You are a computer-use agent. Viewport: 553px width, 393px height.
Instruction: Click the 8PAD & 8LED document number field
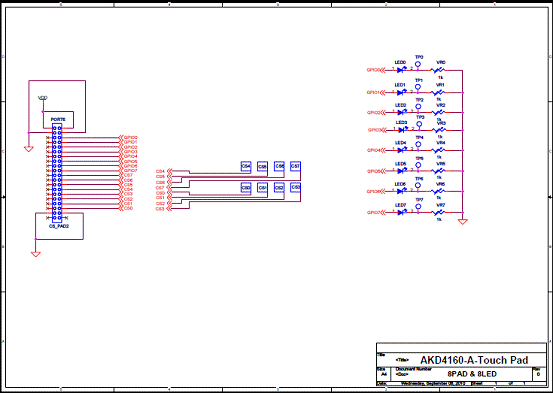472,374
